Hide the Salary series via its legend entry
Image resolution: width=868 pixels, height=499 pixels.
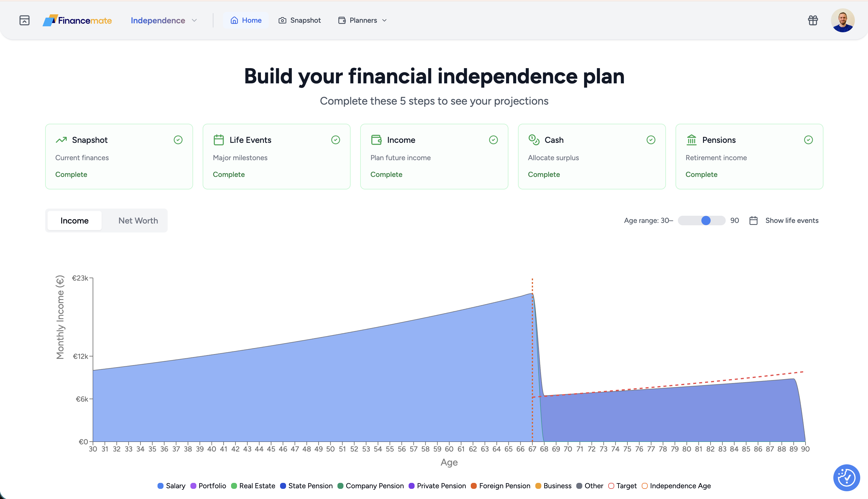click(x=171, y=486)
